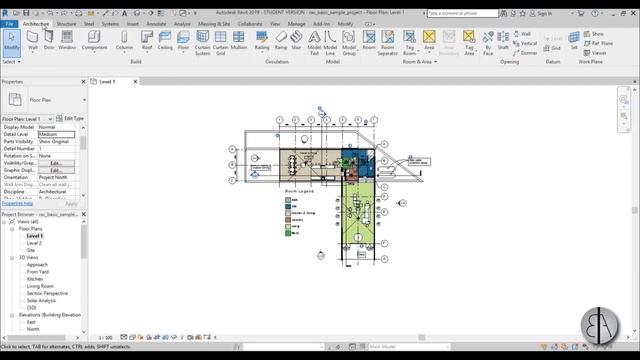Open Level 2 in Project Browser
Image resolution: width=640 pixels, height=360 pixels.
[34, 243]
